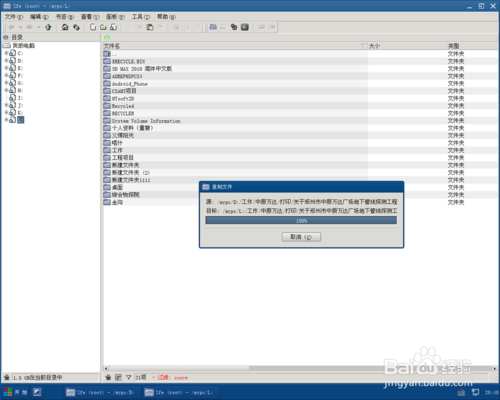This screenshot has height=400, width=500.
Task: Open the 文件 (File) menu
Action: point(14,17)
